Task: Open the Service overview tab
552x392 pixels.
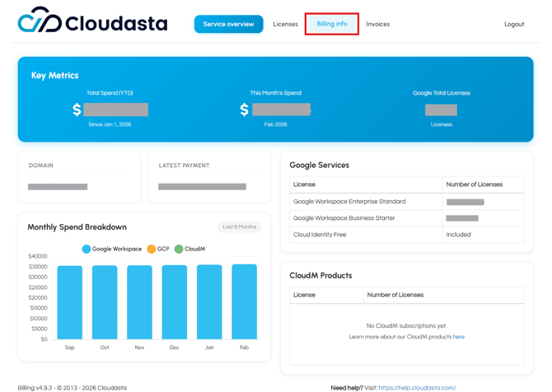Action: pyautogui.click(x=228, y=24)
